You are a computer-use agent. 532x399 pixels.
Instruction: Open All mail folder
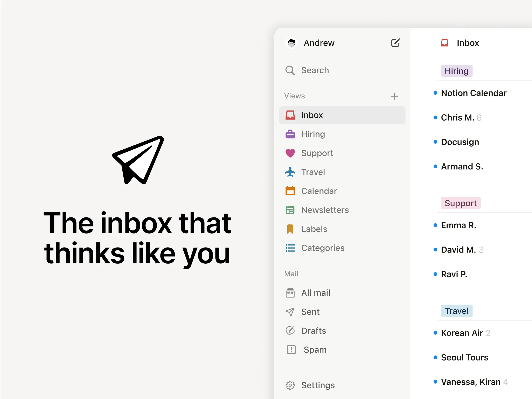point(315,293)
